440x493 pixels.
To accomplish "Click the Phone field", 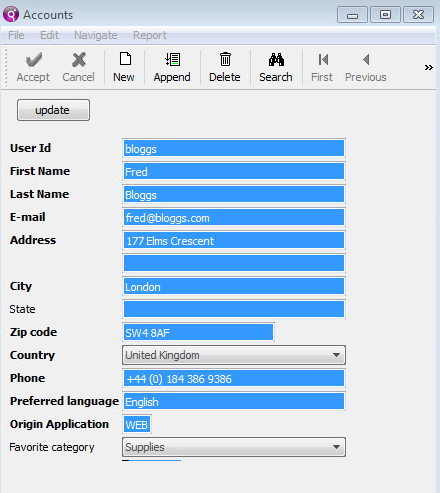I will click(x=234, y=378).
